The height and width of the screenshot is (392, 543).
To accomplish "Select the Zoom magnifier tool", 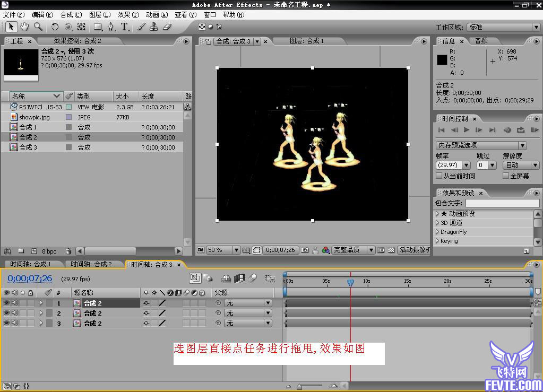I will pyautogui.click(x=38, y=27).
